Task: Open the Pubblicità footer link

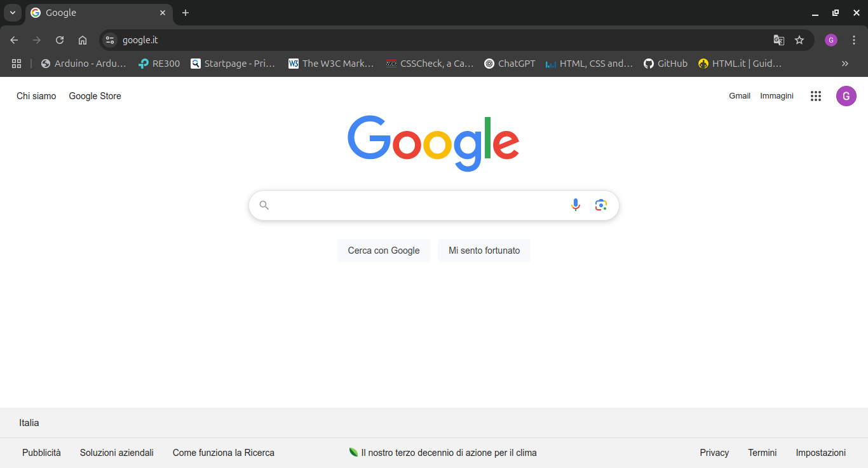Action: click(x=41, y=453)
